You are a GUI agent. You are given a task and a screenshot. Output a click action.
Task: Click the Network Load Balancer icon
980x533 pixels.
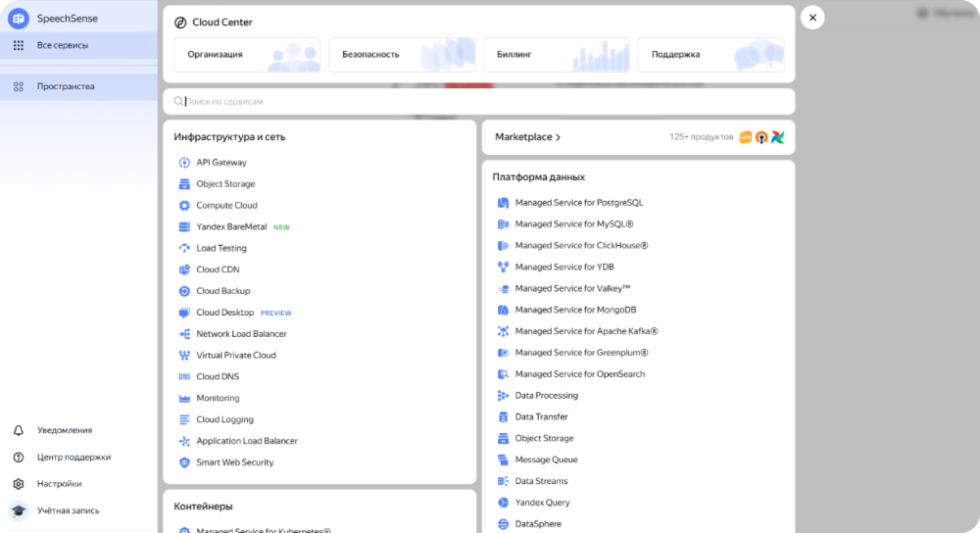coord(184,334)
